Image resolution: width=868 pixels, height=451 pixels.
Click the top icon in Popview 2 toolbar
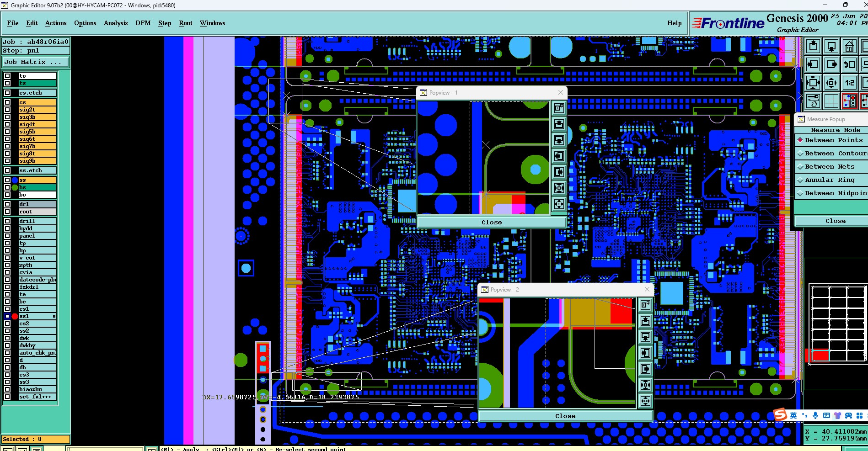[645, 305]
